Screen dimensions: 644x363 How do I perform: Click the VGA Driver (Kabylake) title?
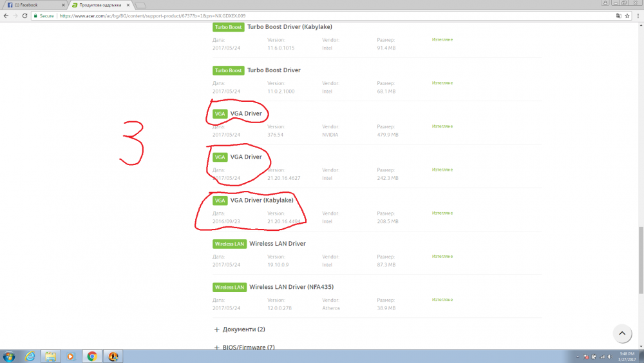(261, 201)
